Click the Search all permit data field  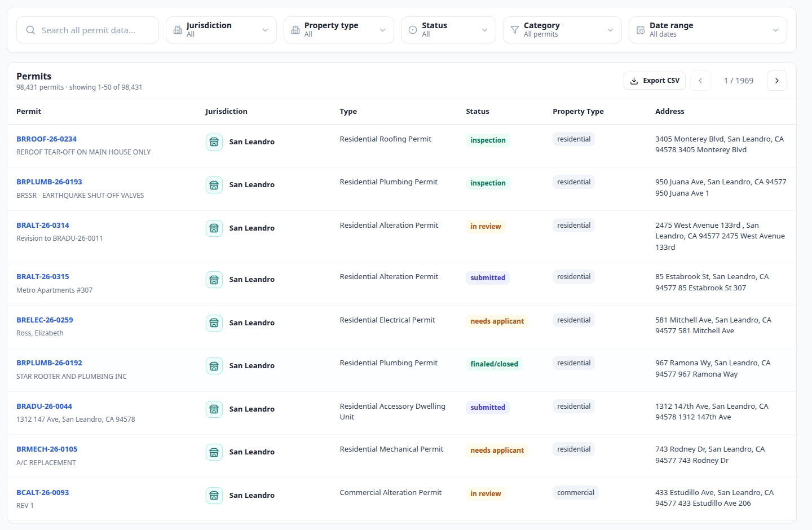87,30
